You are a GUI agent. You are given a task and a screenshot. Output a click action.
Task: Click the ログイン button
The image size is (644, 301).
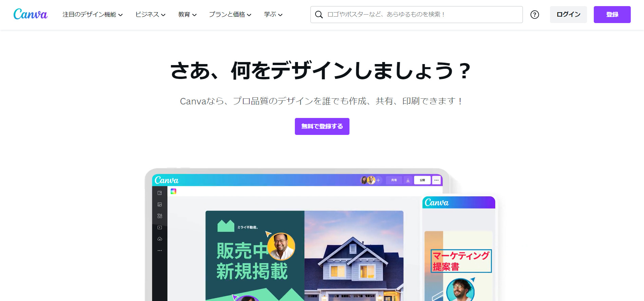pos(568,15)
